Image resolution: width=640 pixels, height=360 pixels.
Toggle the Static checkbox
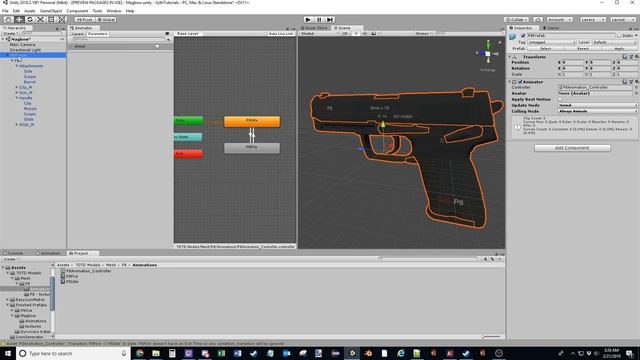619,36
